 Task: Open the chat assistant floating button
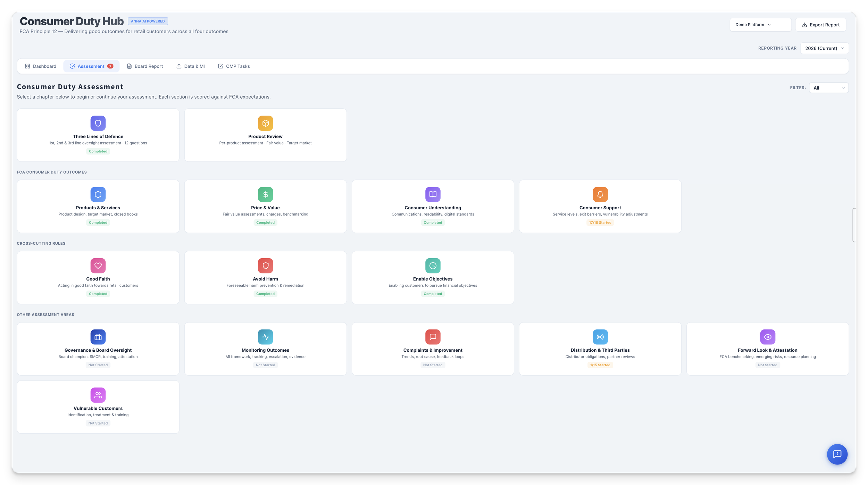click(x=837, y=454)
